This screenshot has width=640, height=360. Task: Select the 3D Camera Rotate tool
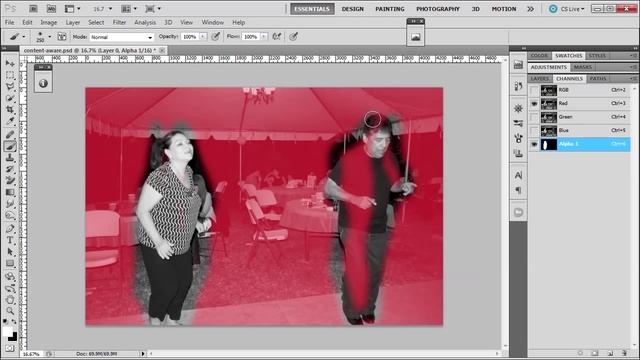coord(10,289)
